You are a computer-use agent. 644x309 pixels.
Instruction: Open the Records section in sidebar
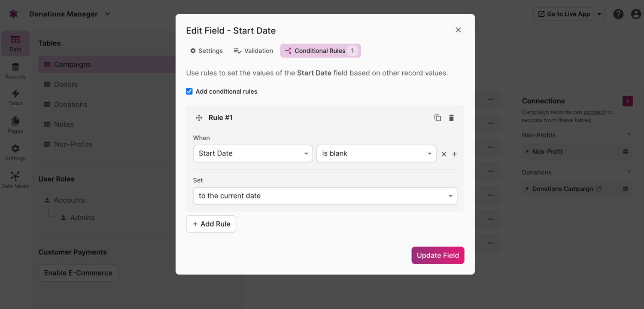coord(15,71)
